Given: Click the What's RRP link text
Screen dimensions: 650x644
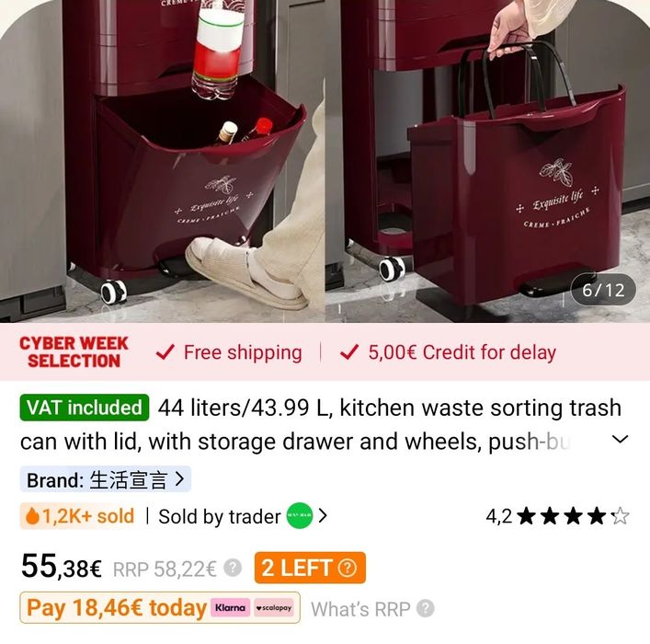Looking at the screenshot, I should pyautogui.click(x=360, y=609).
